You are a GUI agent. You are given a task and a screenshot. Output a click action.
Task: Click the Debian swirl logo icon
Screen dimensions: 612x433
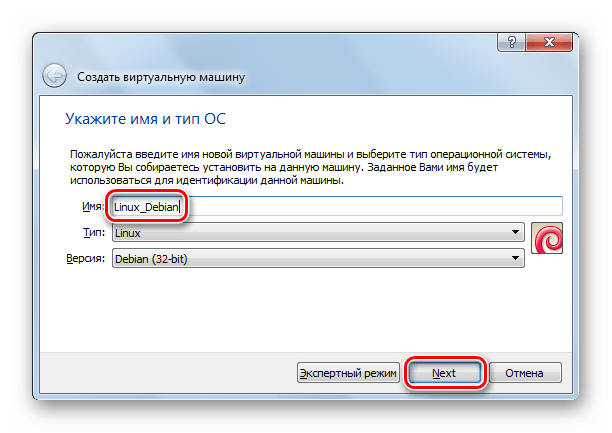(x=548, y=238)
